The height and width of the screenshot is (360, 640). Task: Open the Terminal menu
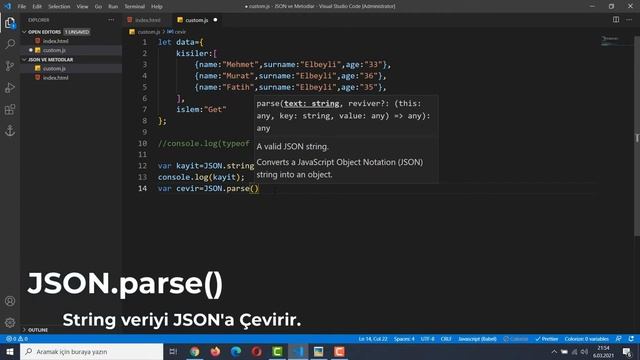135,6
